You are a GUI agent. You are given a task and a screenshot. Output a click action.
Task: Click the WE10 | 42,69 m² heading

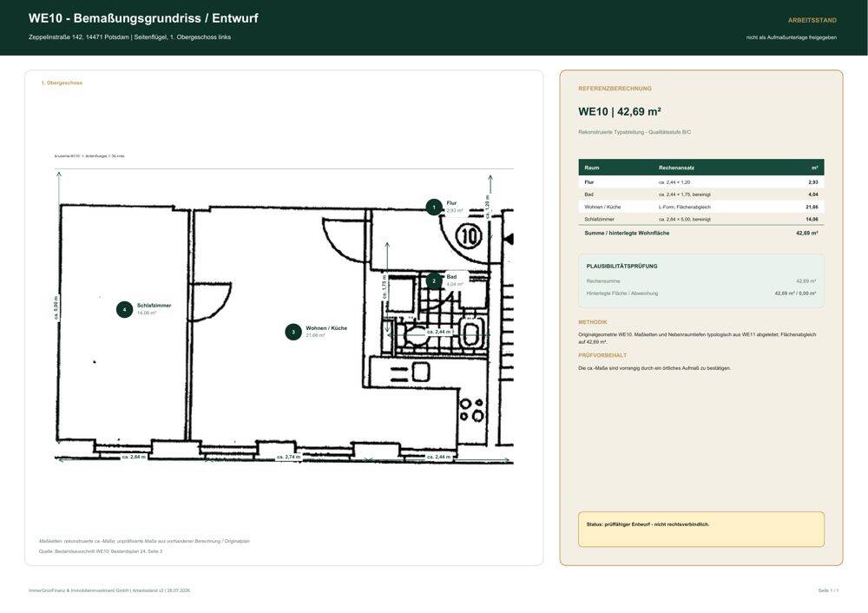(x=620, y=112)
